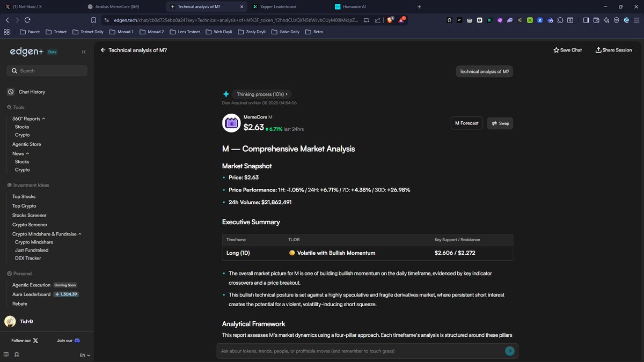Click the bookmark this page icon
The height and width of the screenshot is (362, 644).
(x=93, y=20)
